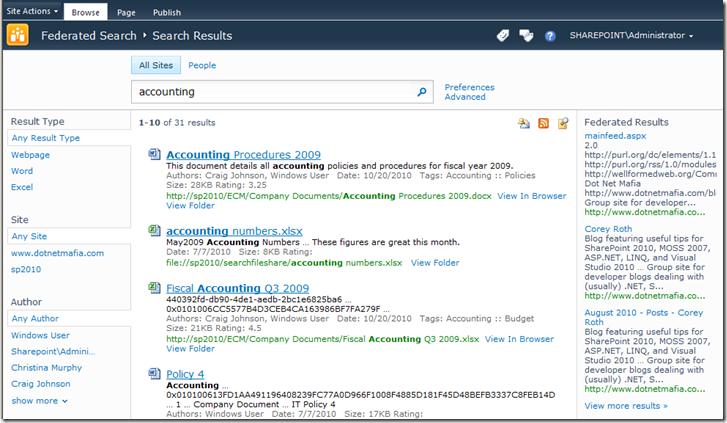The image size is (727, 423).
Task: Open search Preferences link
Action: pos(469,87)
